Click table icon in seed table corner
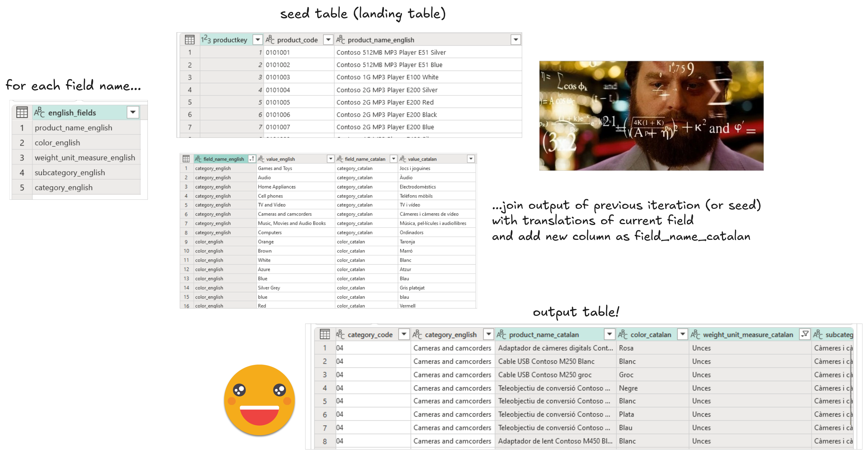 coord(189,40)
